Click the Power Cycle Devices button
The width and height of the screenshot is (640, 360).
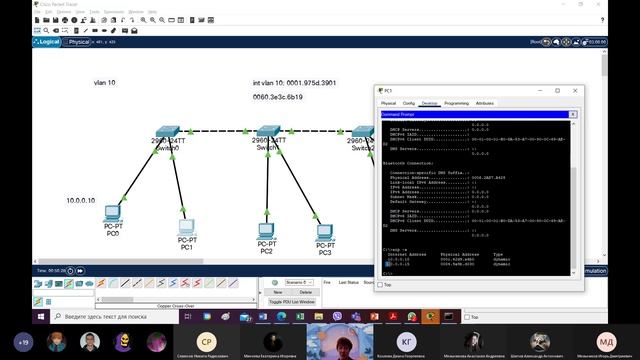[x=70, y=271]
